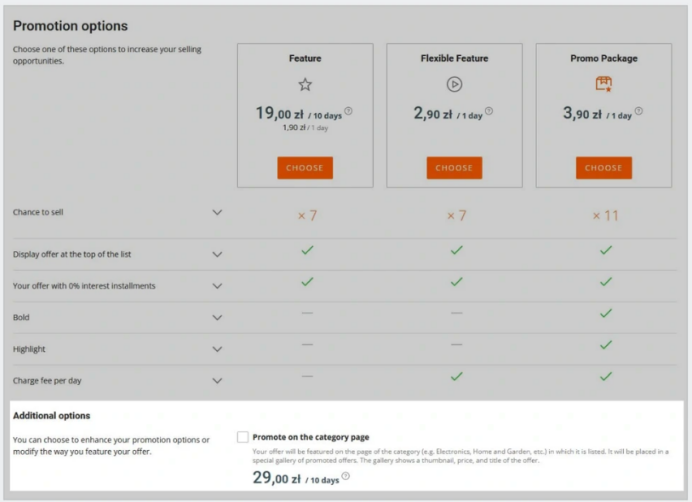
Task: Expand Display offer at the top row
Action: tap(217, 254)
